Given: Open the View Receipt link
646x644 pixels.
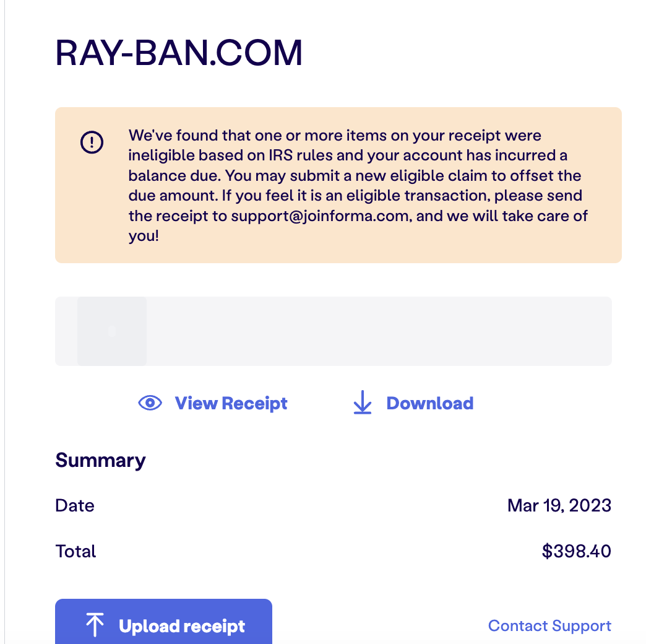Looking at the screenshot, I should click(231, 404).
